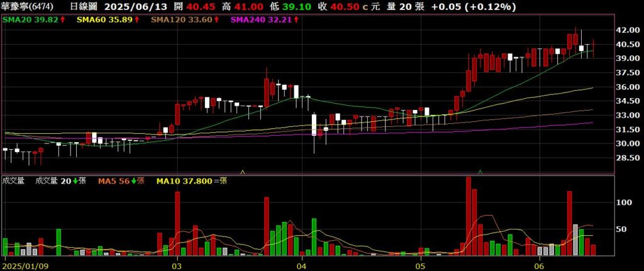Click the 31.50 price axis label
Viewport: 644px width, 271px height.
[x=627, y=130]
